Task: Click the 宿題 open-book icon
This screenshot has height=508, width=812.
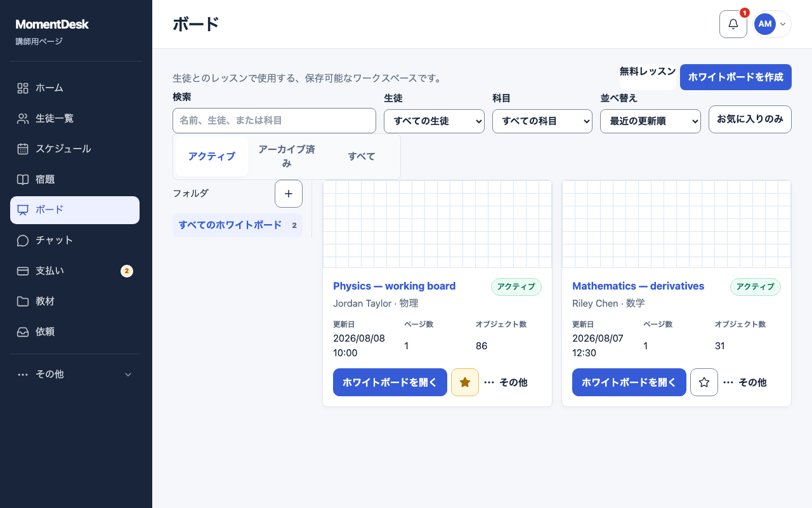Action: coord(23,180)
